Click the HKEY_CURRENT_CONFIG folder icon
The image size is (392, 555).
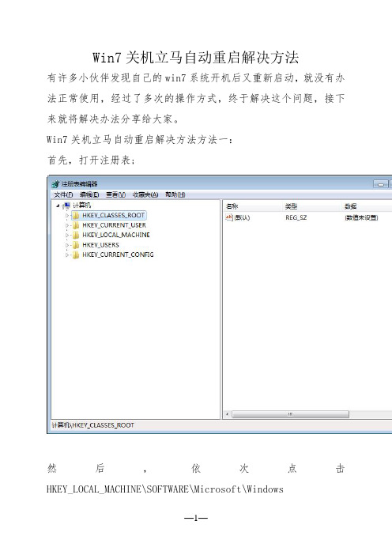76,255
